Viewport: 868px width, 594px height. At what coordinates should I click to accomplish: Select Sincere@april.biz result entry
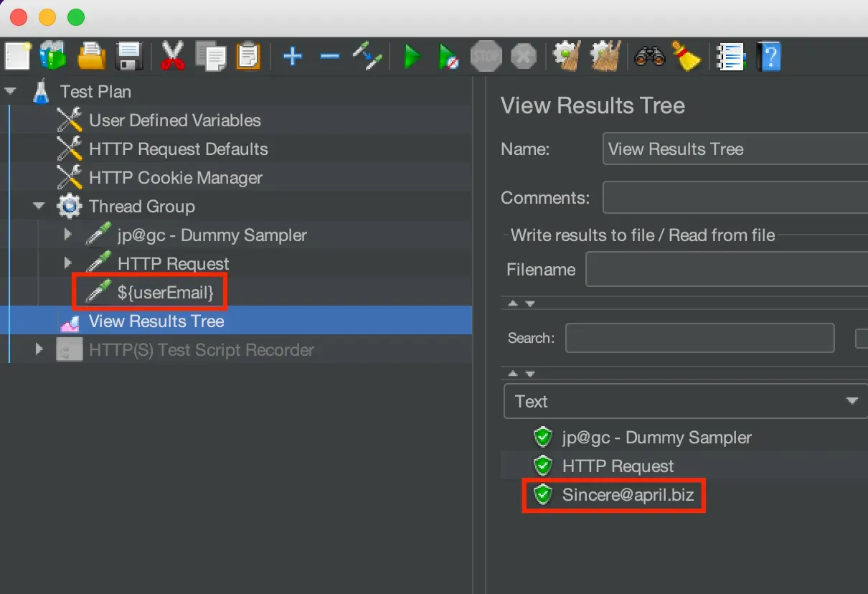[628, 494]
